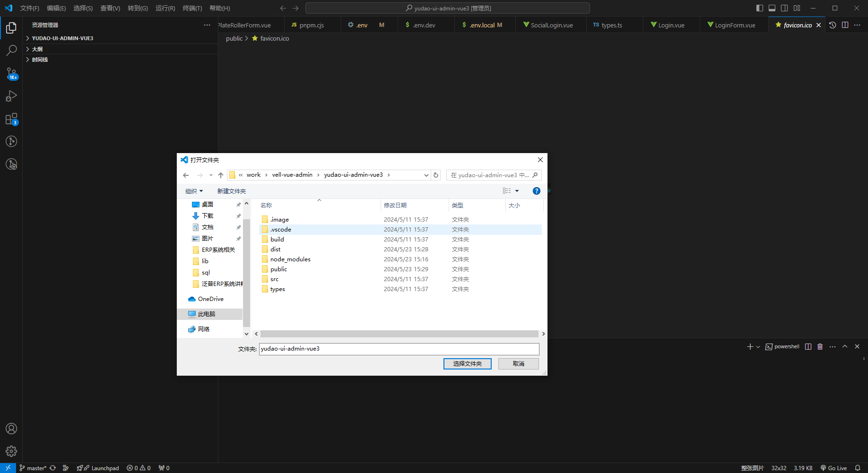The height and width of the screenshot is (473, 868).
Task: Refresh the folder dialog listing
Action: [436, 175]
